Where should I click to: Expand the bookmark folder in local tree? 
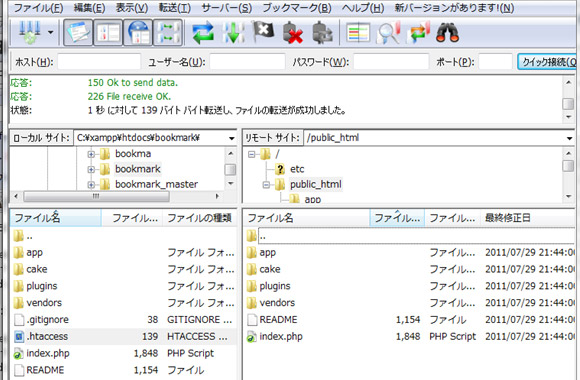(91, 169)
